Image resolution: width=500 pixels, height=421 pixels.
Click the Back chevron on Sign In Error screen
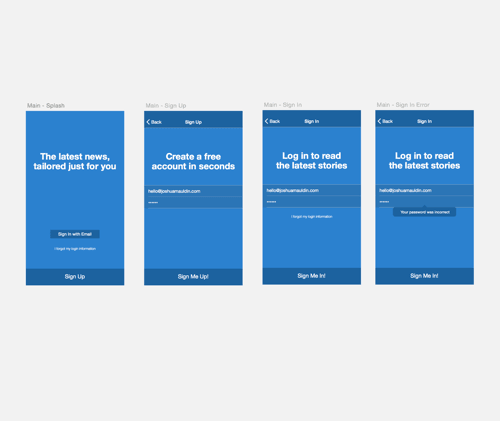pos(379,121)
